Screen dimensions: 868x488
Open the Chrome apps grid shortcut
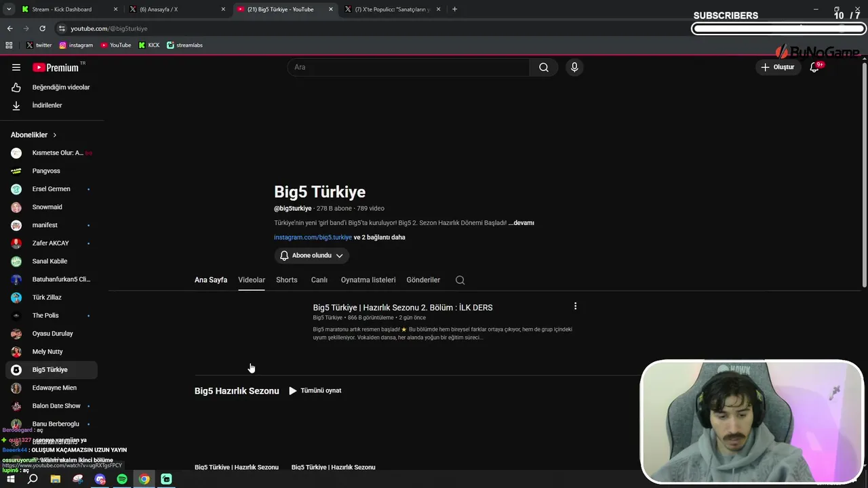(9, 45)
